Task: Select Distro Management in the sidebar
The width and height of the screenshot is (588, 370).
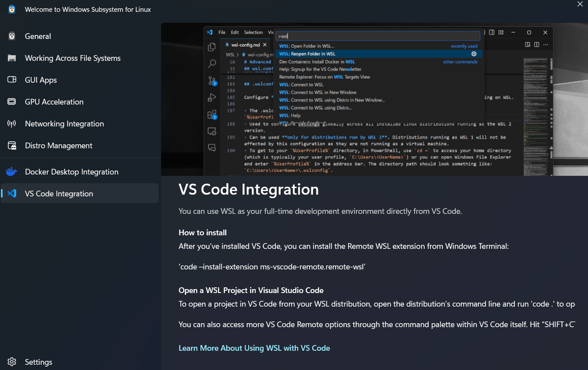Action: [80, 146]
